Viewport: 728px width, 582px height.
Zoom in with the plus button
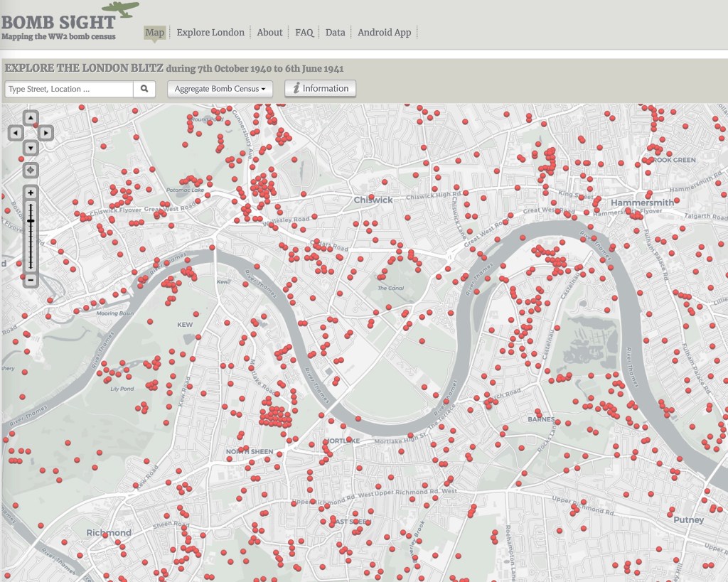[31, 193]
